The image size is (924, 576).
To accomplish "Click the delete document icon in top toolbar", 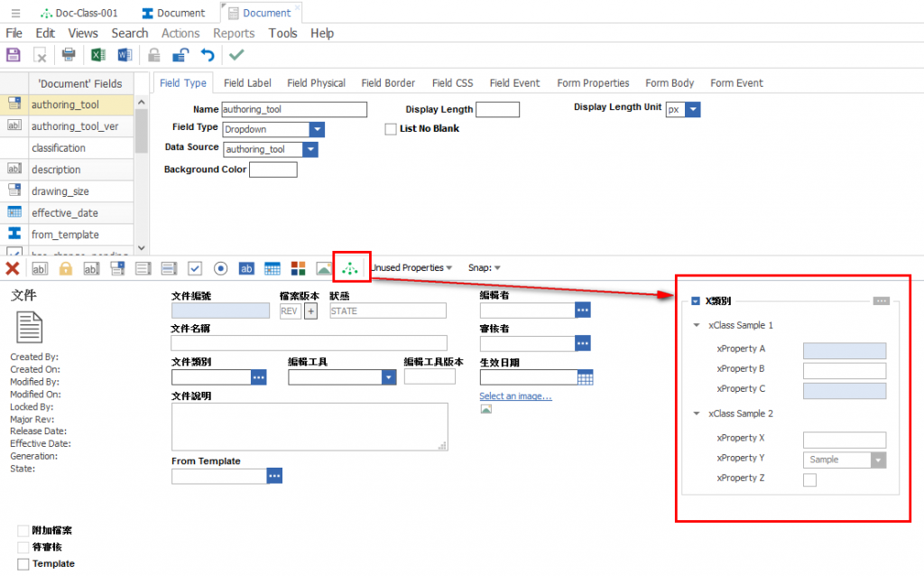I will click(40, 55).
